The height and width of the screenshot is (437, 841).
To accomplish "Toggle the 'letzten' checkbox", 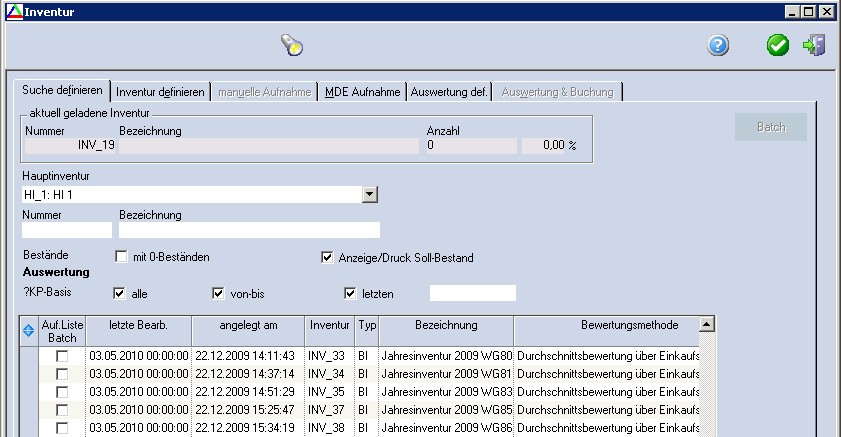I will [x=350, y=293].
